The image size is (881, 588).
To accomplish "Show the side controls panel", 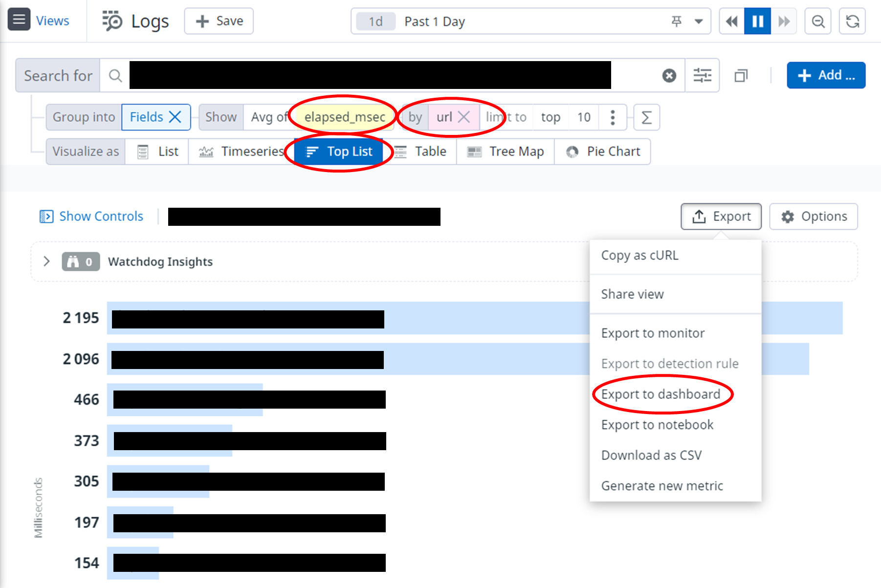I will coord(91,216).
